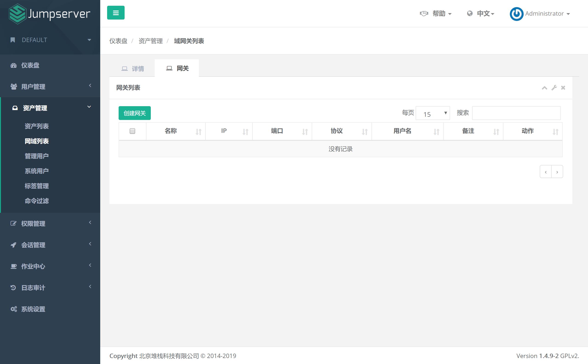Collapse the 资产管理 menu arrow
This screenshot has height=364, width=588.
pos(89,107)
